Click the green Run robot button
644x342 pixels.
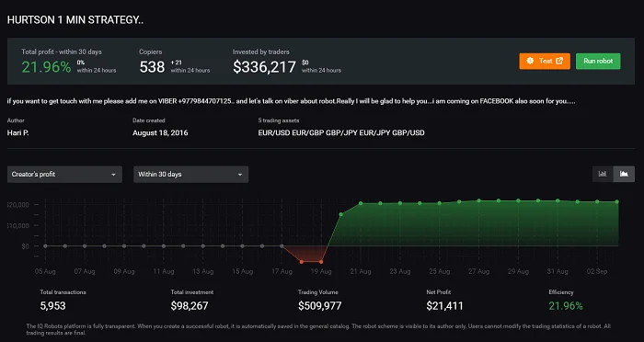(598, 62)
